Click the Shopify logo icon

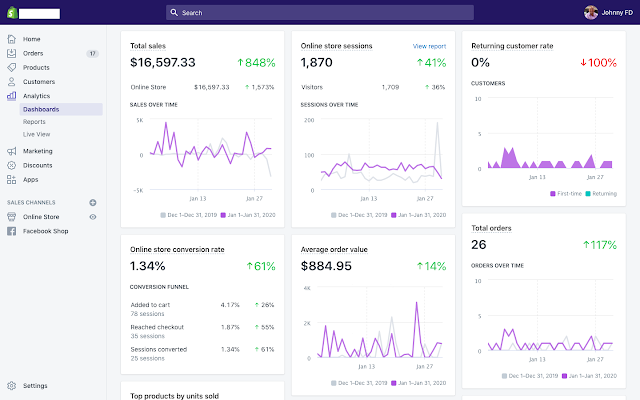[12, 13]
